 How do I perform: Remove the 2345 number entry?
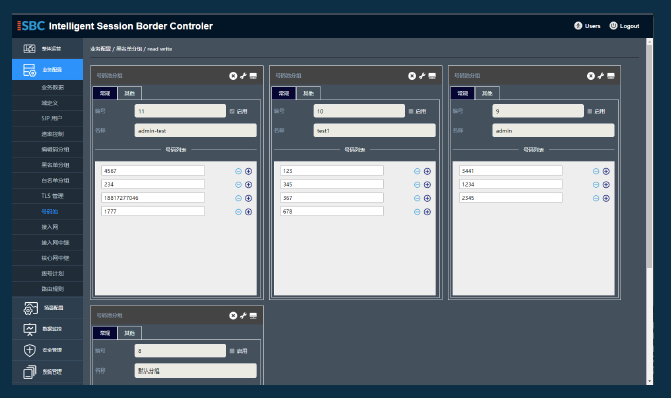point(596,198)
